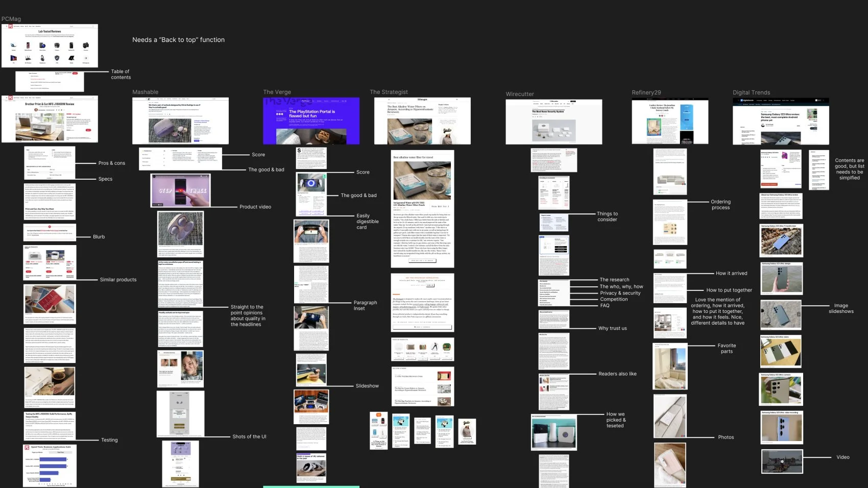Image resolution: width=868 pixels, height=488 pixels.
Task: Click the 'Score' label in The Verge column
Action: click(363, 173)
